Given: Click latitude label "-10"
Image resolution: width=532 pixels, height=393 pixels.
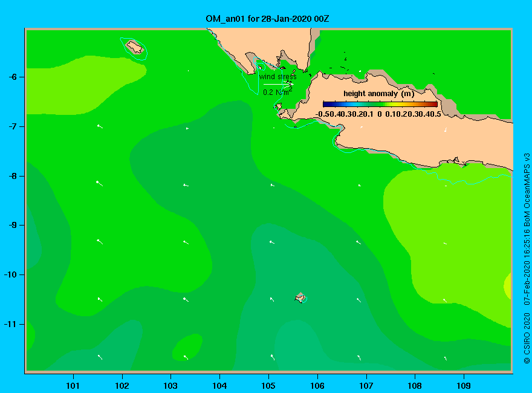Looking at the screenshot, I should (10, 274).
